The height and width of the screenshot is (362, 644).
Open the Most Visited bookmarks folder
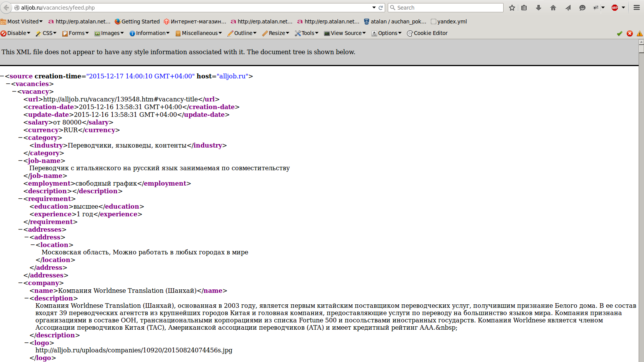22,22
